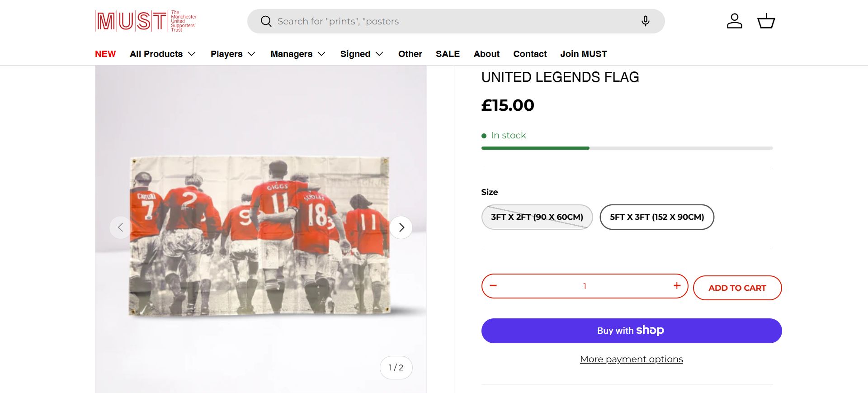
Task: Click the search input field
Action: click(452, 21)
